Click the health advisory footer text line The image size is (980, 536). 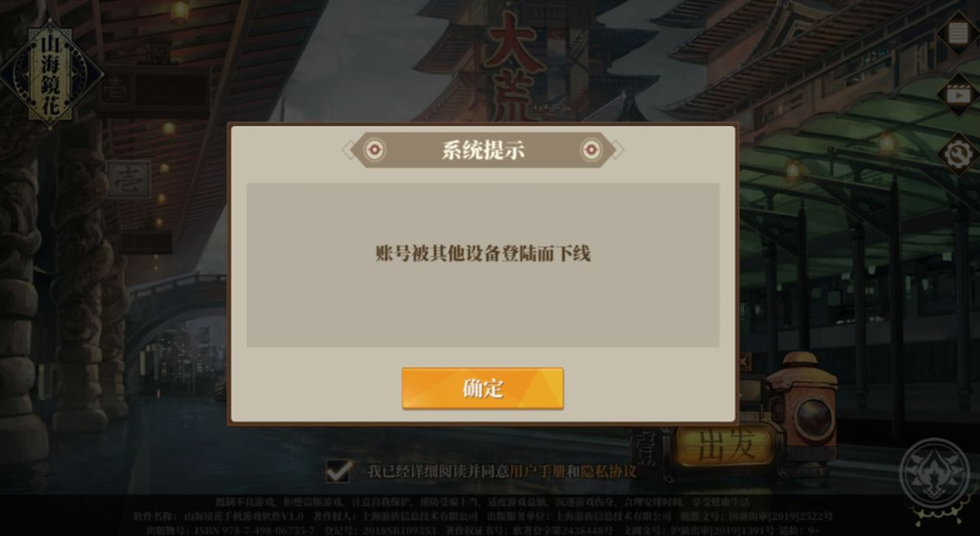483,501
